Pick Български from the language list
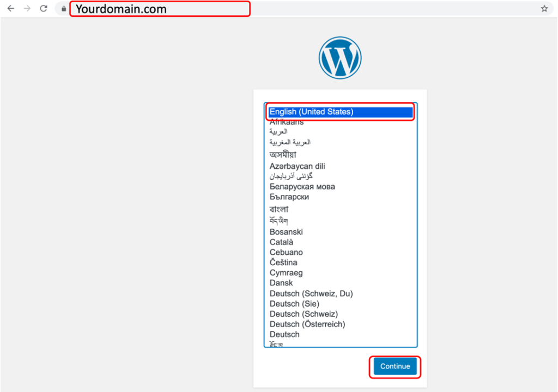The width and height of the screenshot is (558, 392). (341, 197)
